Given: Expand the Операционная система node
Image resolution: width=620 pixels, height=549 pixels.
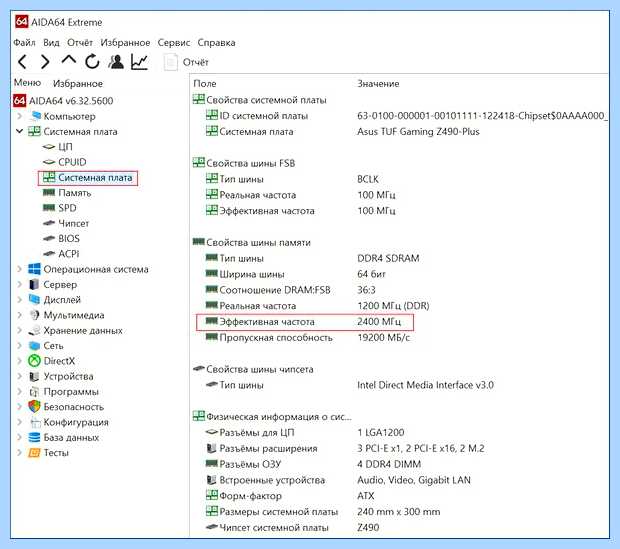Looking at the screenshot, I should coord(19,269).
